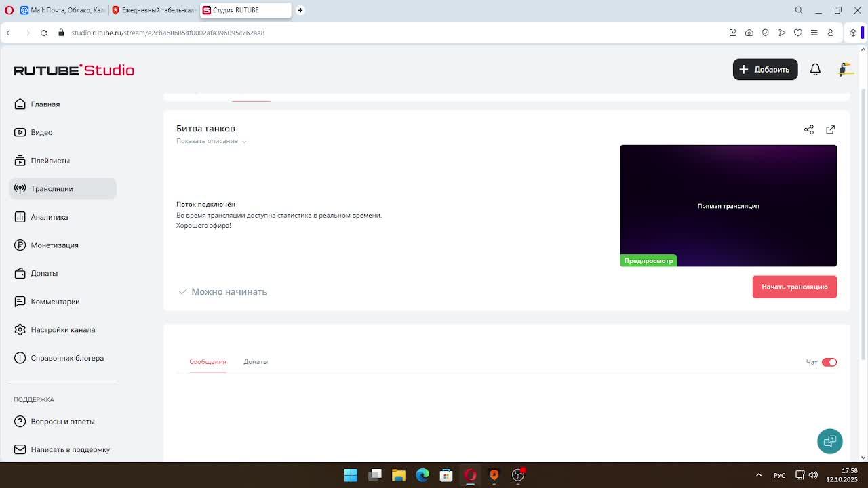
Task: Click the share icon for Битва танков
Action: (x=809, y=129)
